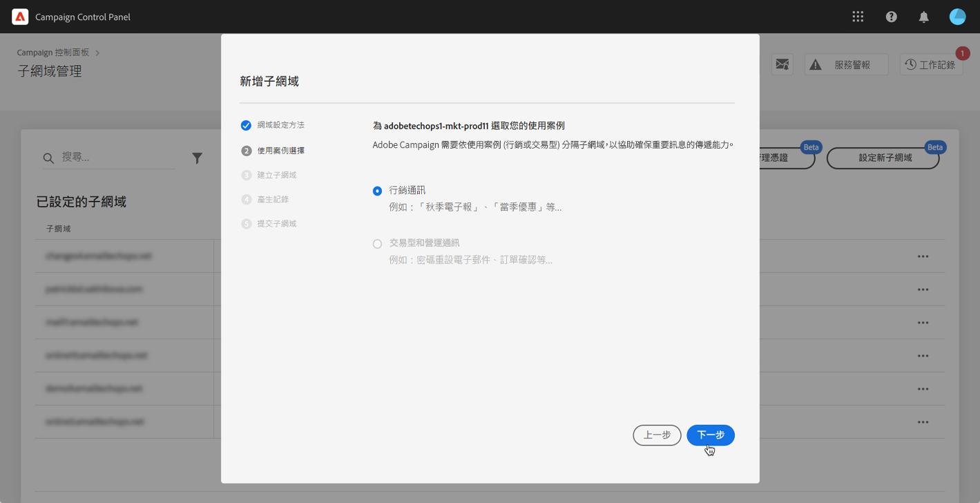Image resolution: width=980 pixels, height=503 pixels.
Task: Open the help question mark icon
Action: (x=891, y=17)
